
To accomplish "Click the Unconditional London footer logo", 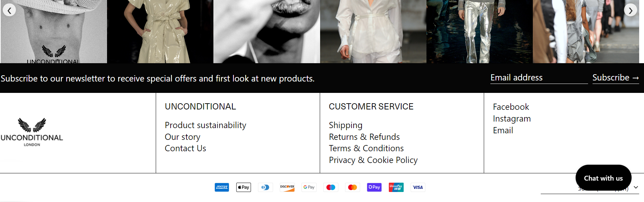I will click(x=32, y=132).
